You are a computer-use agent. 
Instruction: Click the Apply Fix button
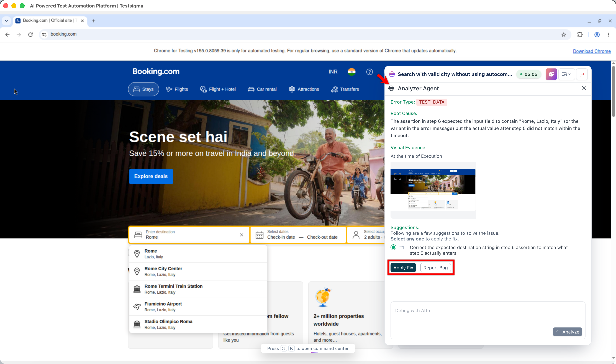(403, 268)
